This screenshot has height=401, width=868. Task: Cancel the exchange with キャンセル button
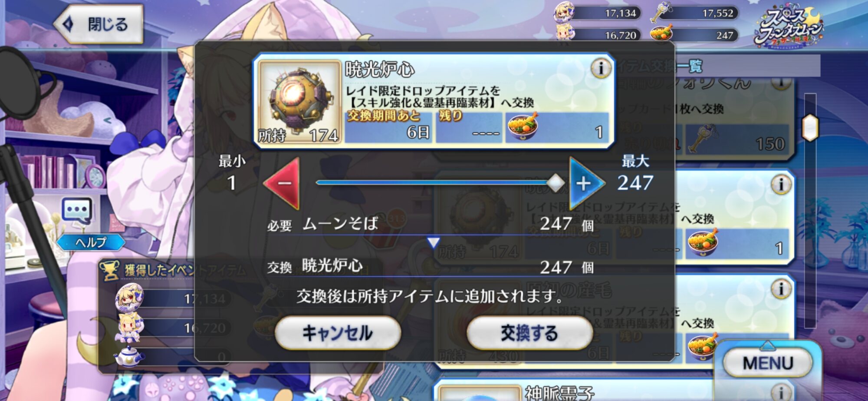coord(338,333)
